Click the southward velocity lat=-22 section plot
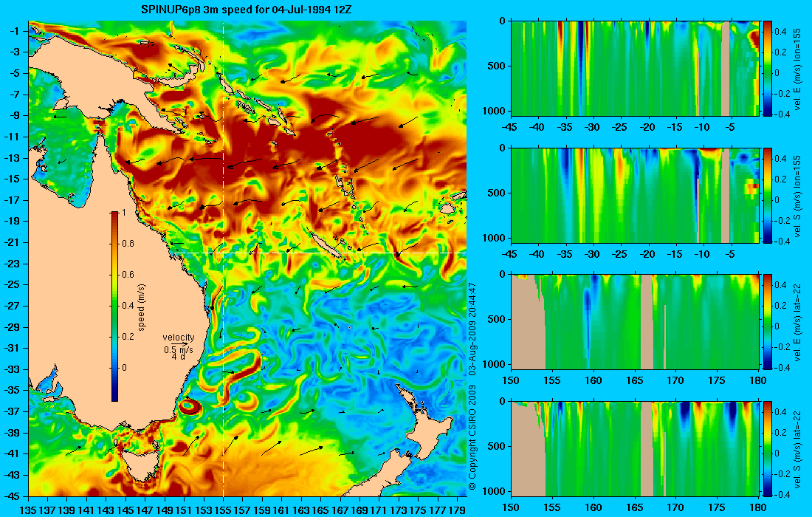812x517 pixels. coord(635,448)
